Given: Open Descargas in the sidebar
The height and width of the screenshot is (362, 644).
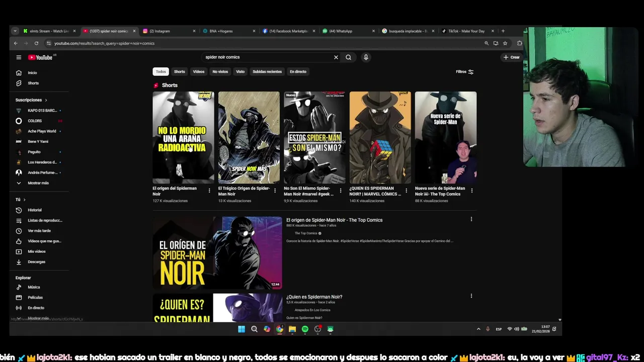Looking at the screenshot, I should click(x=36, y=262).
